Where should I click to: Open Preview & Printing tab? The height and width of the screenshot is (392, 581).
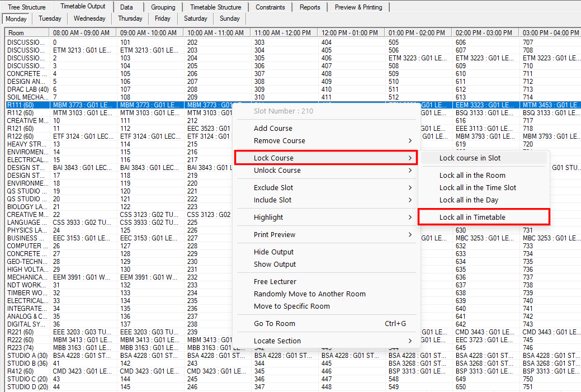click(x=358, y=7)
